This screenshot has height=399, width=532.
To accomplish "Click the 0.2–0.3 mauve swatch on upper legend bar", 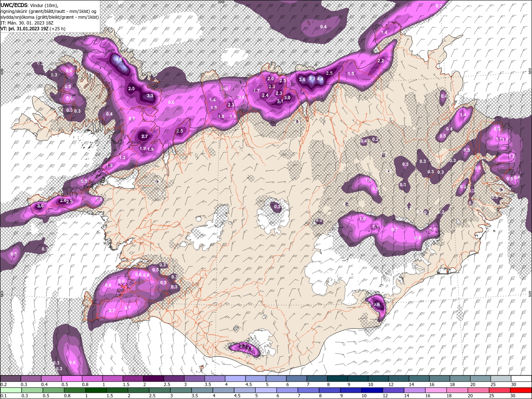I will pos(11,379).
